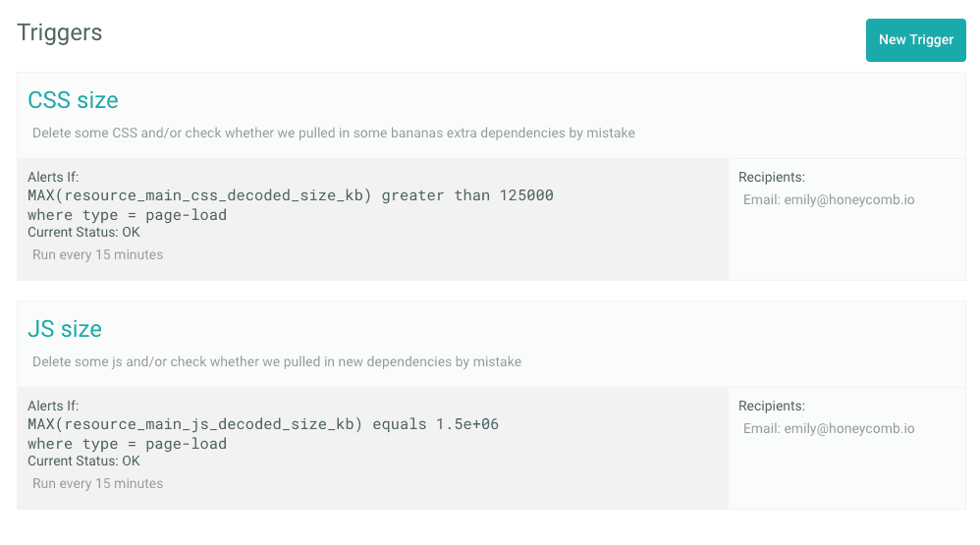
Task: Click the Recipients label in JS size
Action: 771,406
